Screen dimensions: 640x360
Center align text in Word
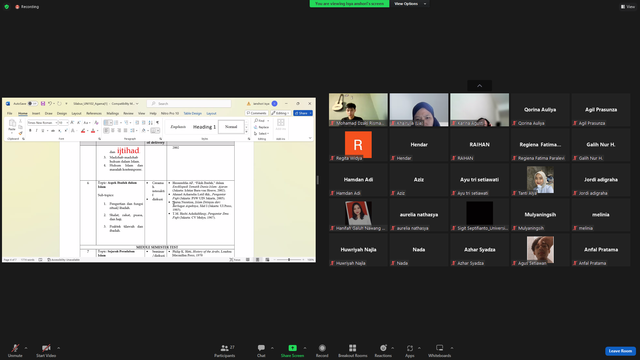[x=113, y=131]
